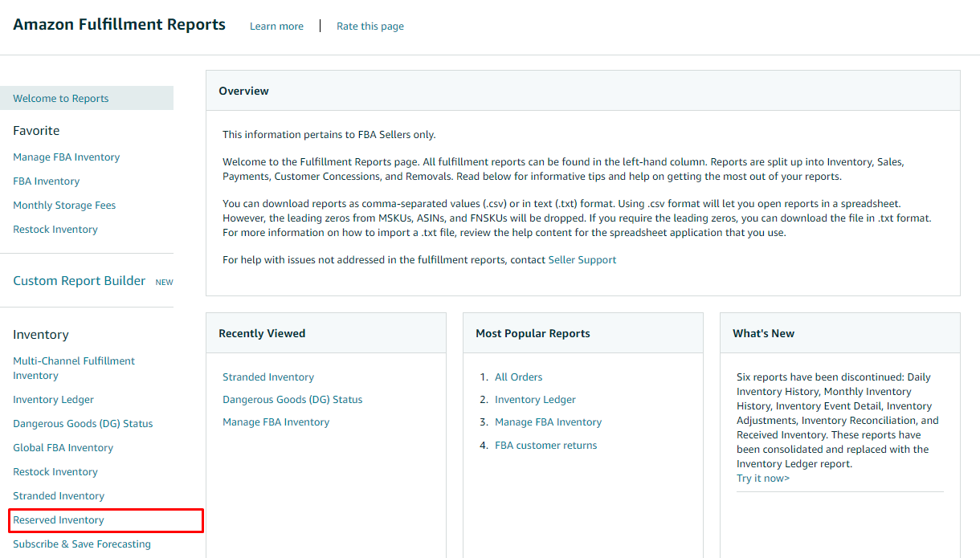Image resolution: width=980 pixels, height=558 pixels.
Task: Open Global FBA Inventory report
Action: point(63,448)
